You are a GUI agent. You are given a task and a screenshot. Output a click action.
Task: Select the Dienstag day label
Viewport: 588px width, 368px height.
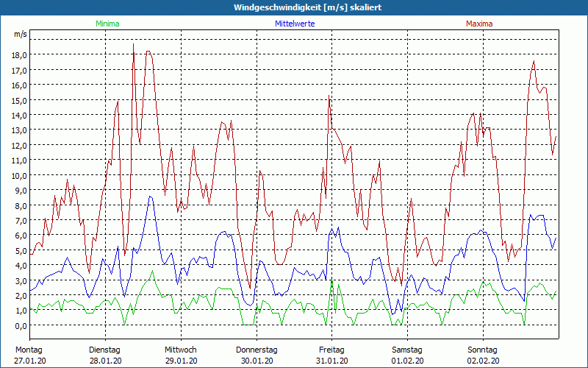104,350
